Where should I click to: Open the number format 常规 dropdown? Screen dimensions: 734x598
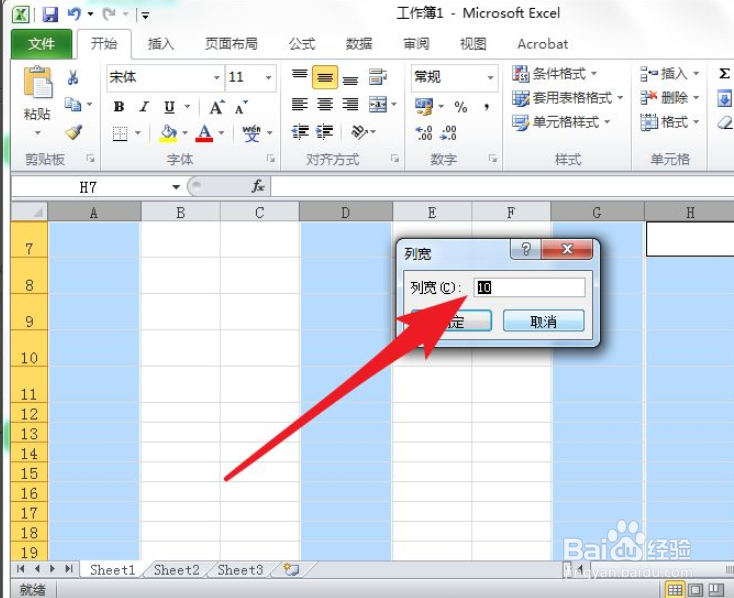(x=490, y=77)
